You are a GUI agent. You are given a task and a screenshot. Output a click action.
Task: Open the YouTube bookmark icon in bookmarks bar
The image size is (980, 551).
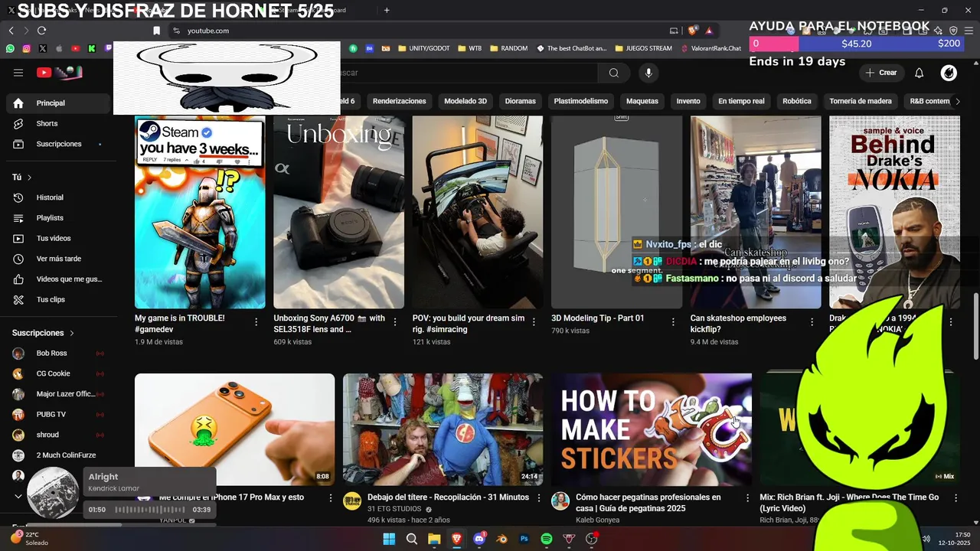[75, 48]
